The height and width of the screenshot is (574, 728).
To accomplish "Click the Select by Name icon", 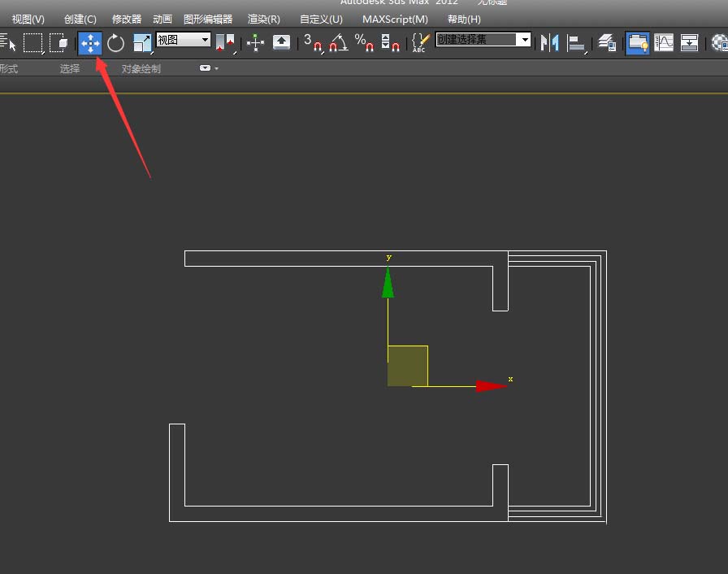I will click(x=7, y=43).
